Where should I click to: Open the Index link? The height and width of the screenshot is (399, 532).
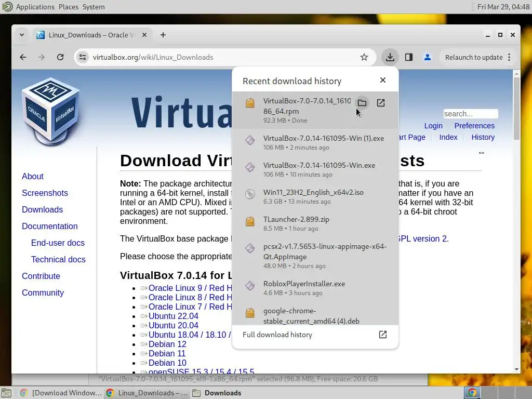point(448,137)
